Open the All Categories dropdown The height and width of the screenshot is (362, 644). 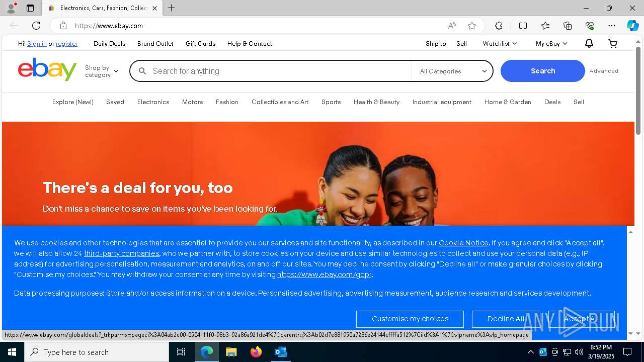[453, 71]
